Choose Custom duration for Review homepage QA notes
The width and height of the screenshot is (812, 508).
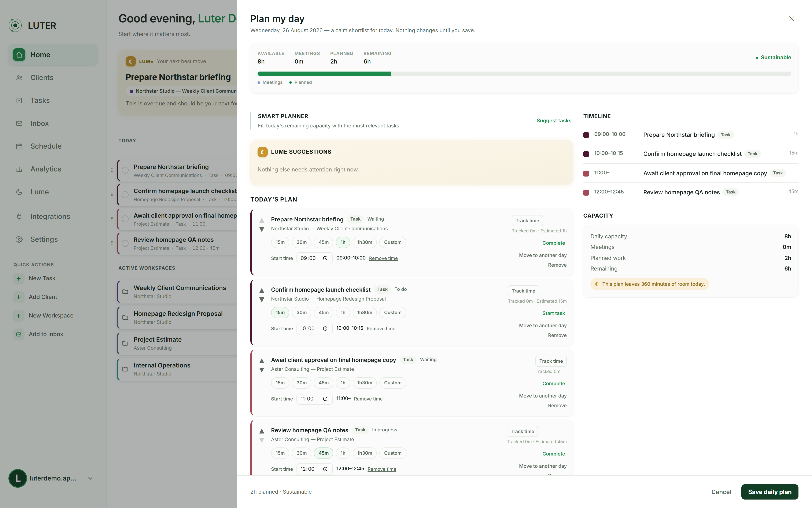tap(393, 453)
